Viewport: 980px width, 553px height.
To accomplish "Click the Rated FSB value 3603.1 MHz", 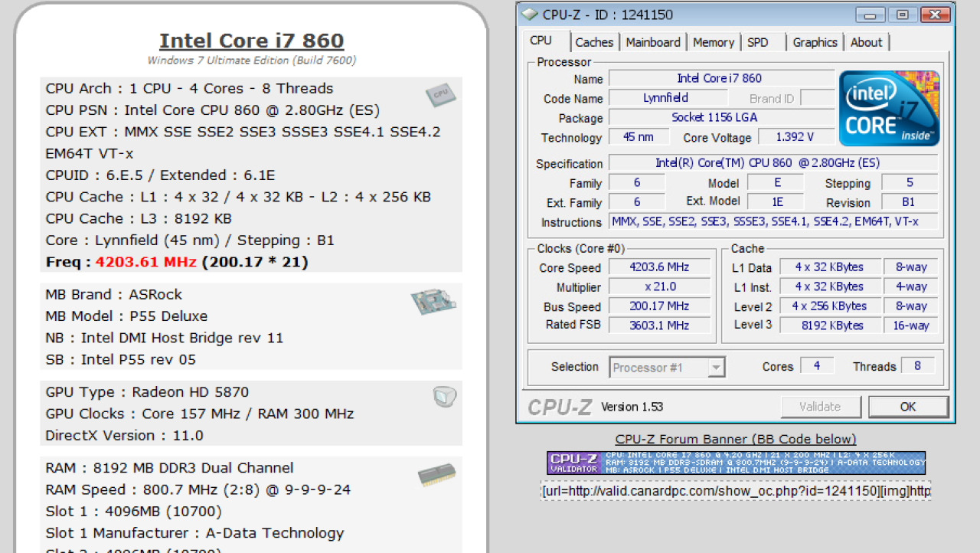I will (x=659, y=325).
